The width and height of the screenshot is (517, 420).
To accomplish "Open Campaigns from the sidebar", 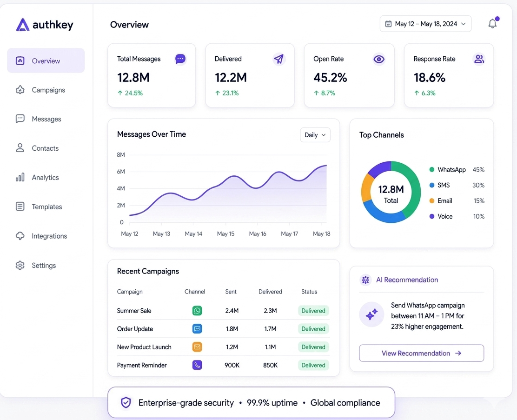I will pos(46,90).
